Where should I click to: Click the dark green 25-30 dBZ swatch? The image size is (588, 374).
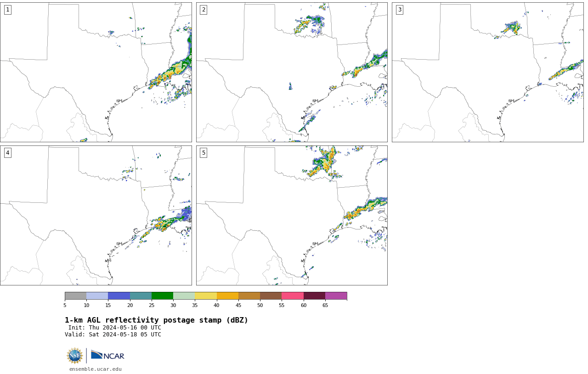162,296
